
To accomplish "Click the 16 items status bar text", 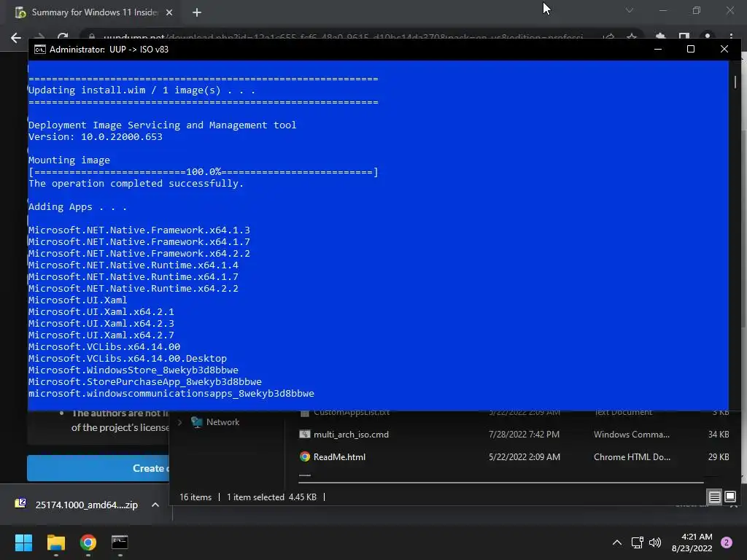I will (x=196, y=497).
